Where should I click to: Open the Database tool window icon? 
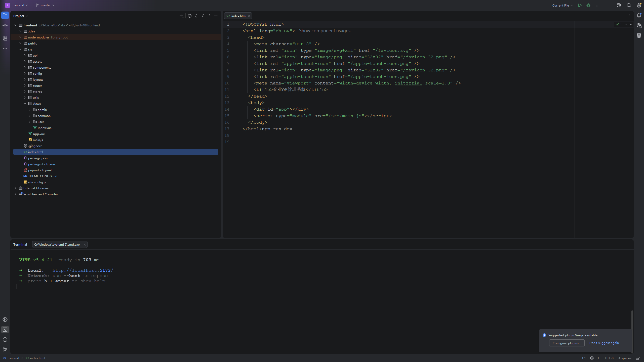[639, 35]
